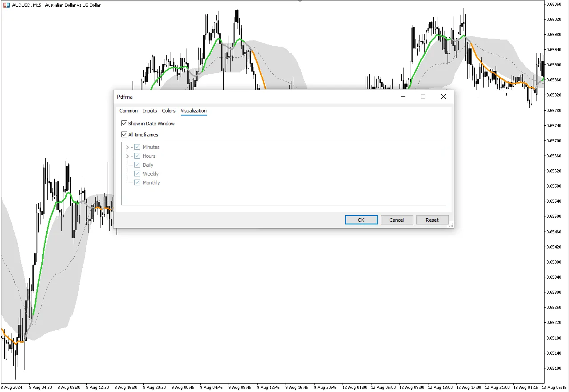Toggle the Weekly timeframe checkbox

(137, 174)
